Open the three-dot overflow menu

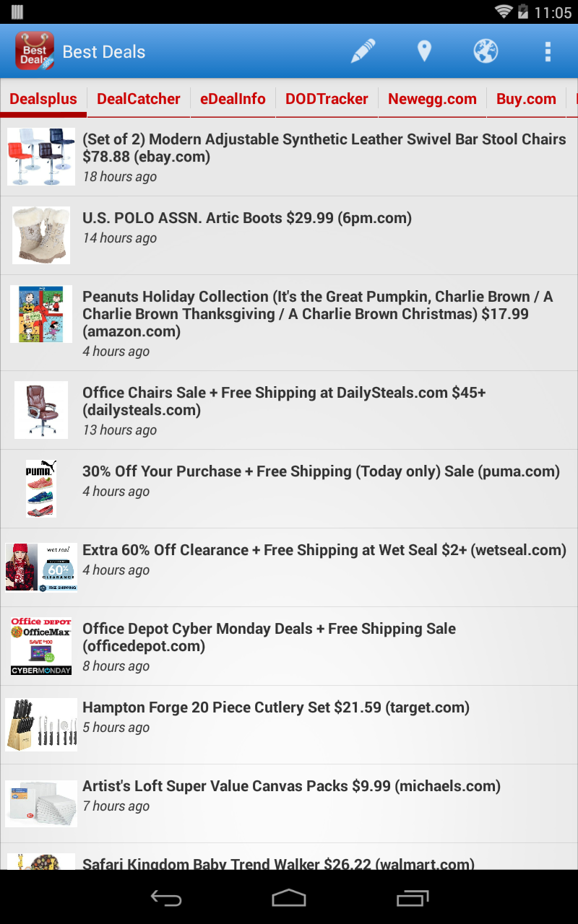[x=548, y=51]
